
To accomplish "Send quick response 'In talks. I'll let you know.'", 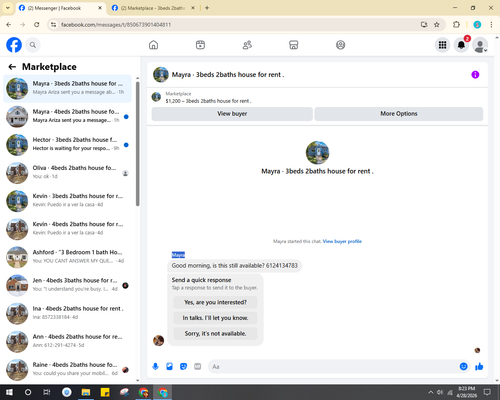I will [215, 318].
